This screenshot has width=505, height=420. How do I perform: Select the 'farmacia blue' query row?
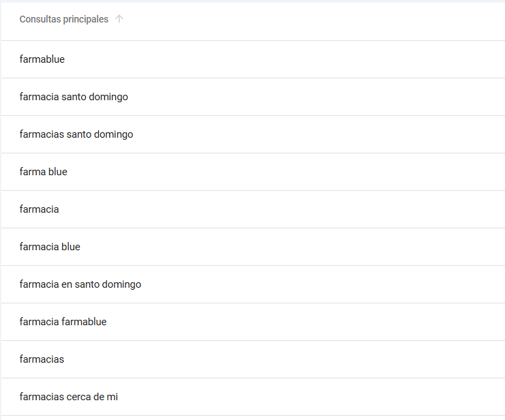coord(253,247)
